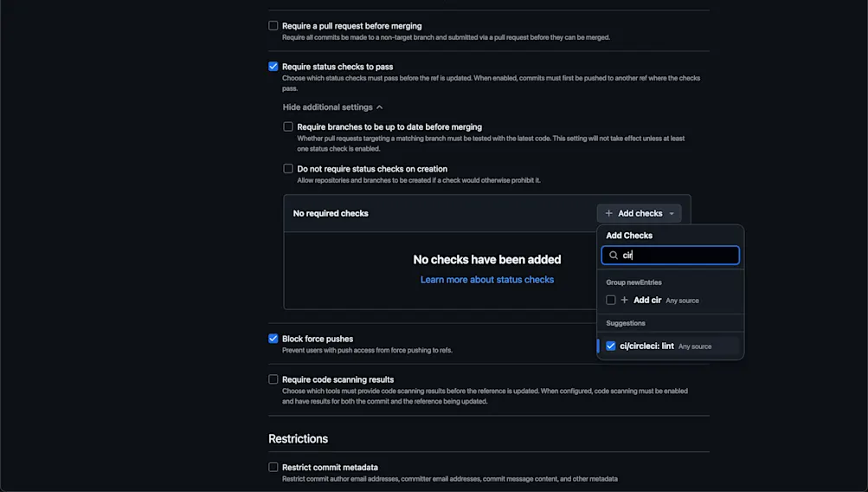
Task: Click the Require status checks to pass label
Action: (x=338, y=67)
